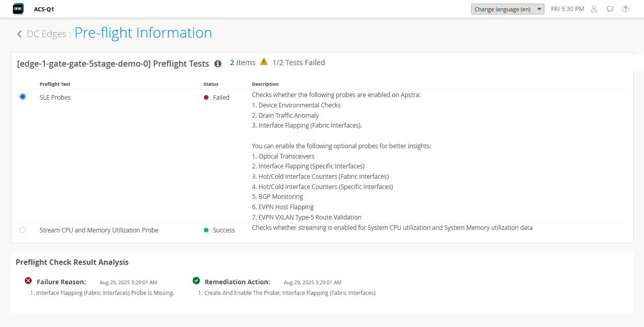Go back using the left chevron
Viewport: 644px width, 327px height.
tap(20, 34)
